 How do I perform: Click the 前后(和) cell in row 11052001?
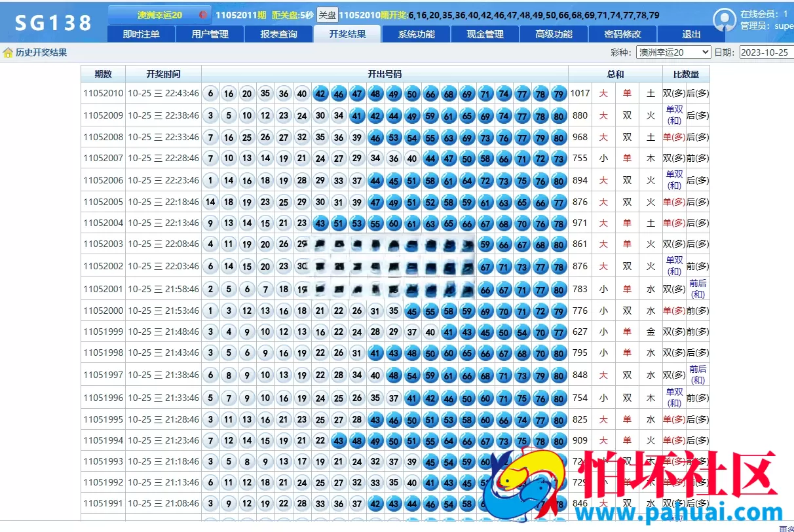click(x=698, y=289)
